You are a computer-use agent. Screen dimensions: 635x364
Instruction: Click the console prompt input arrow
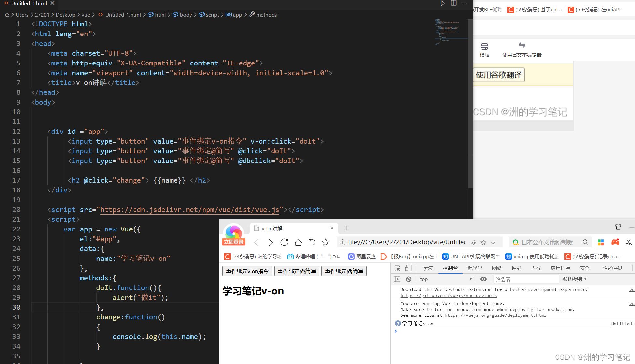coord(396,331)
